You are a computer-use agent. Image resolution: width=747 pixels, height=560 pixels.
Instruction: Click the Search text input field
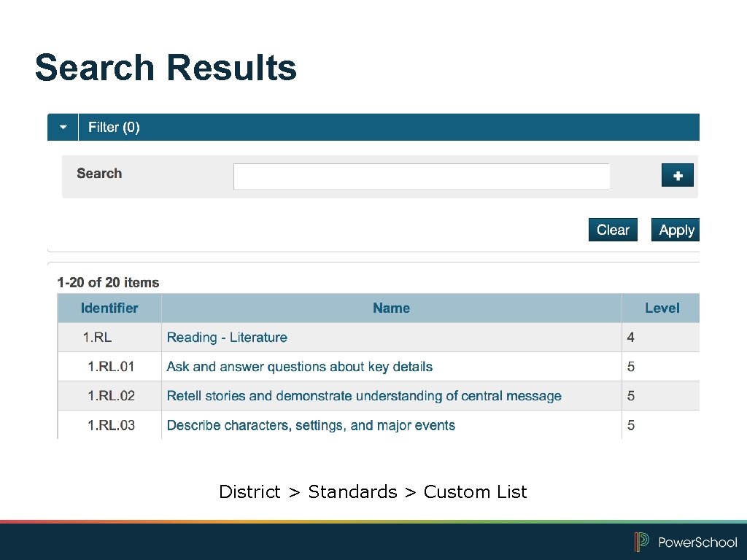pyautogui.click(x=421, y=176)
